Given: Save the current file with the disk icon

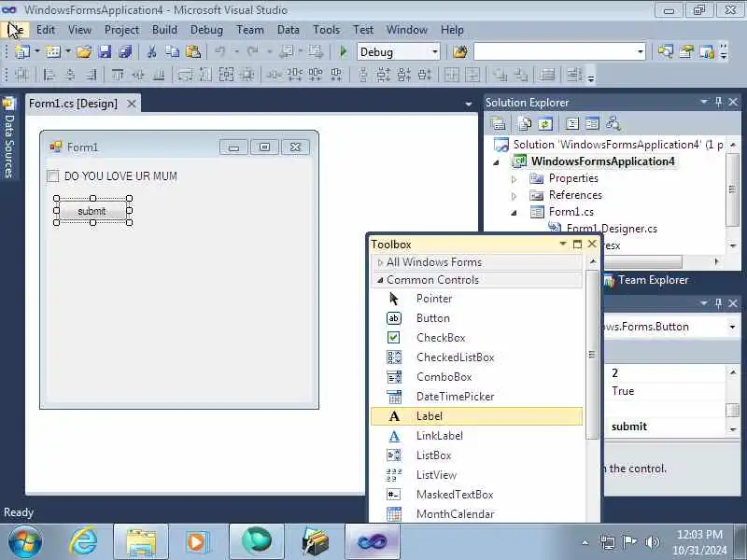Looking at the screenshot, I should click(x=105, y=51).
